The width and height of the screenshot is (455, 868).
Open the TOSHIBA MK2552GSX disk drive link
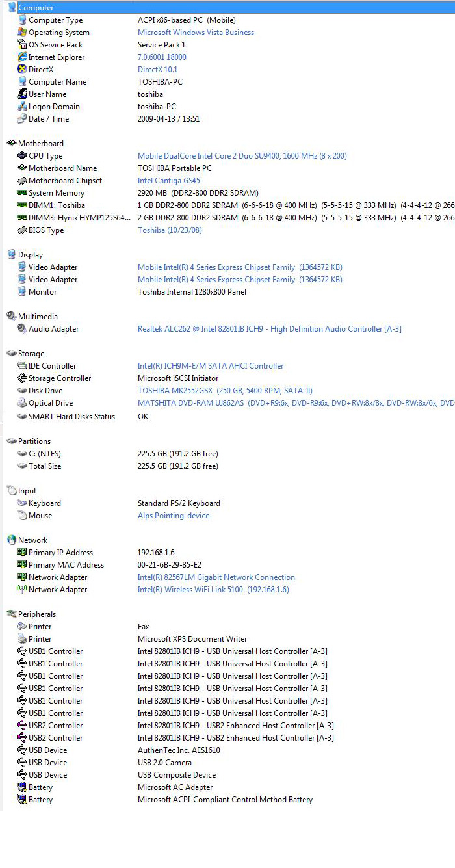coord(225,391)
